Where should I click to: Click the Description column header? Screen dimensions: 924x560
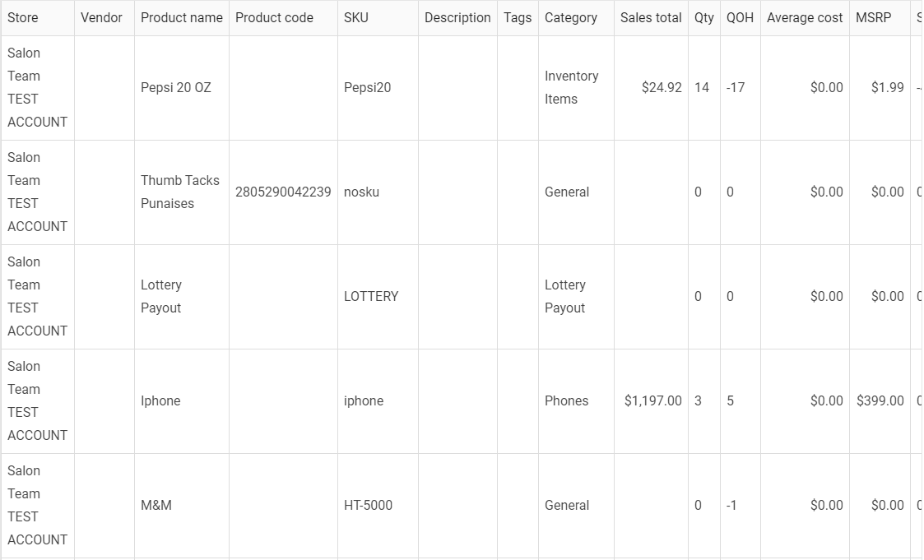[x=457, y=17]
